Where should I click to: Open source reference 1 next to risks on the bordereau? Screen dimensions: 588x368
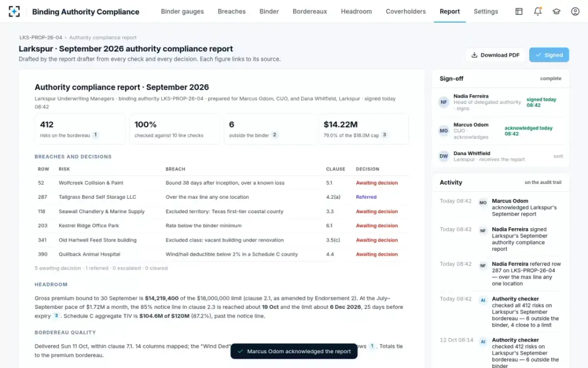(x=96, y=135)
